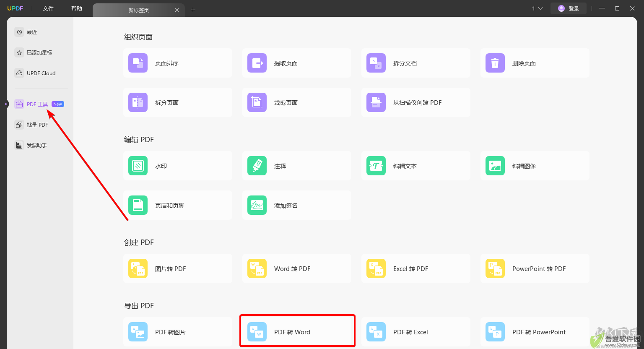The width and height of the screenshot is (644, 349).
Task: Click the Extract Pages (提取页面) icon
Action: pos(257,63)
